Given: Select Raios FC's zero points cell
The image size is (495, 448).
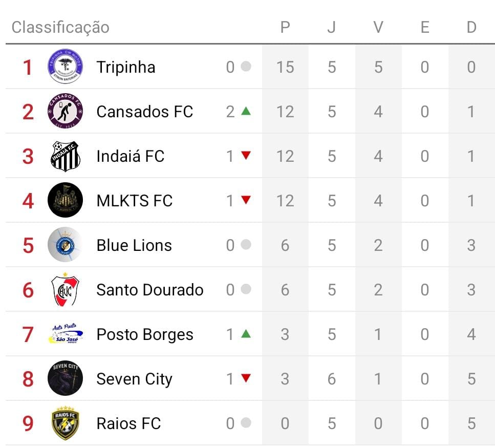Looking at the screenshot, I should pyautogui.click(x=285, y=423).
